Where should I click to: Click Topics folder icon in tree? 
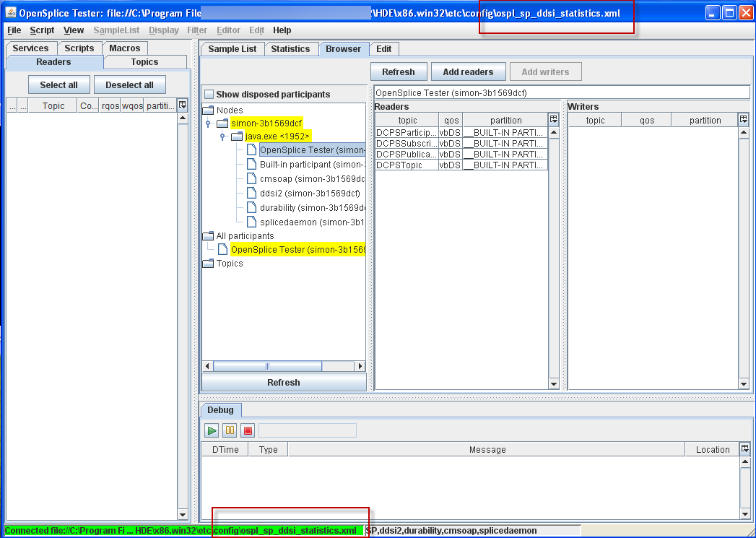pos(208,263)
